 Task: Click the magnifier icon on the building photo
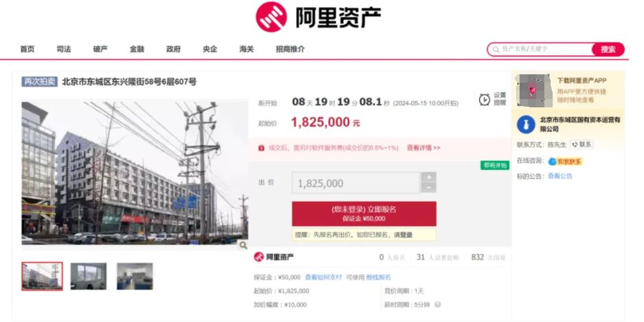pos(243,245)
